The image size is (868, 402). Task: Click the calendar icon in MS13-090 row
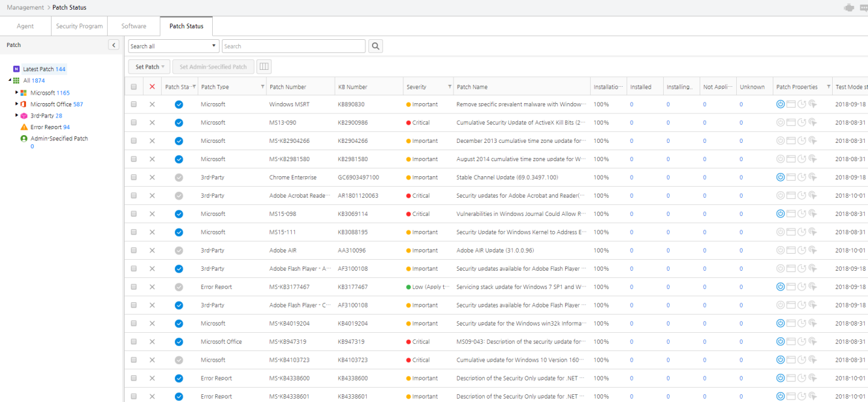coord(791,122)
